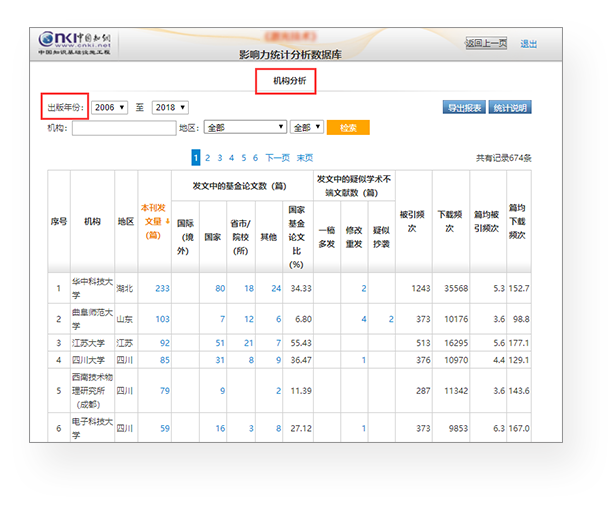Click the 统计说明 button
The width and height of the screenshot is (608, 515).
510,107
